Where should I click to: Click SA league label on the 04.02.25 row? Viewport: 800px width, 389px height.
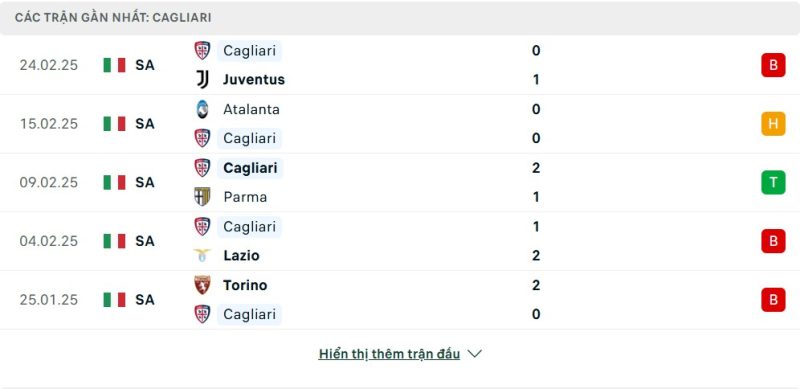pos(145,241)
